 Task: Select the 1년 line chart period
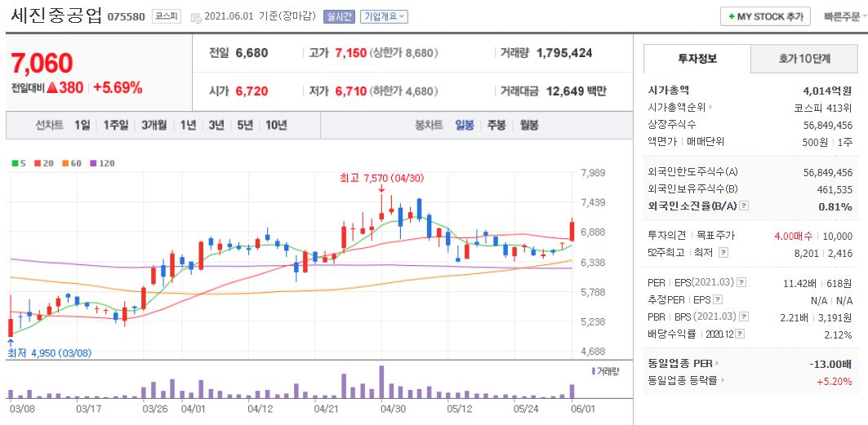click(x=188, y=126)
